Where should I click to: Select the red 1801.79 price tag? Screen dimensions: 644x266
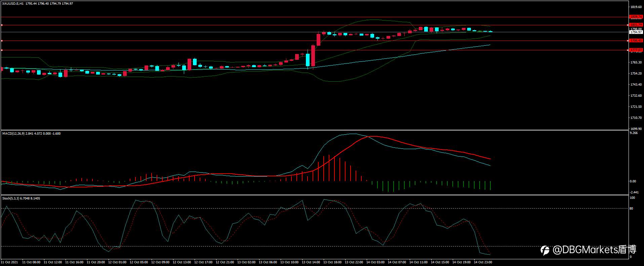pos(636,25)
